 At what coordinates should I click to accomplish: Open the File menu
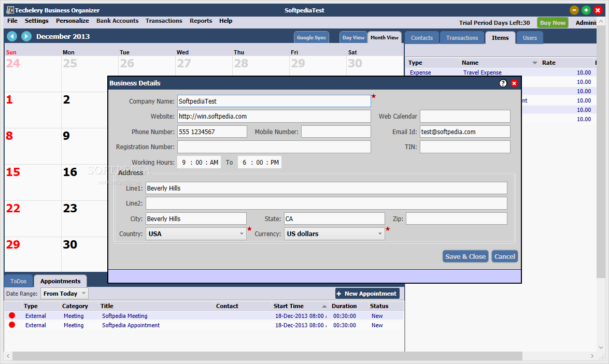[x=12, y=21]
